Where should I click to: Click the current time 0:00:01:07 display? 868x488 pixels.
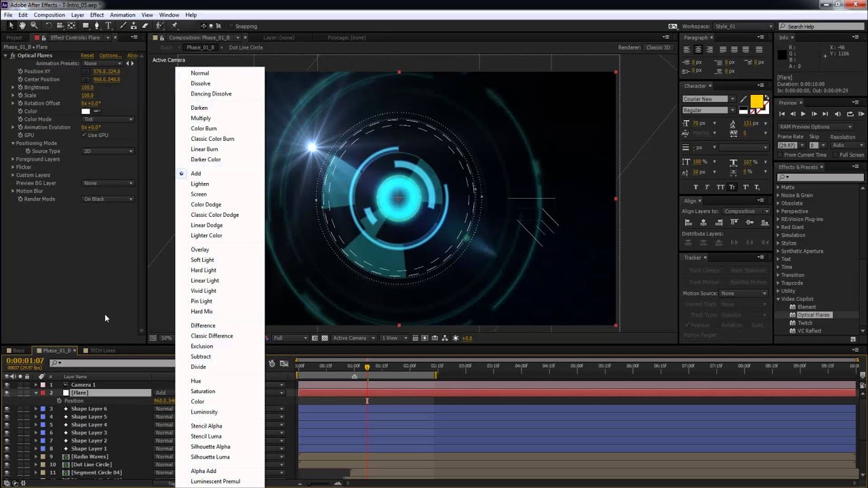(x=25, y=361)
